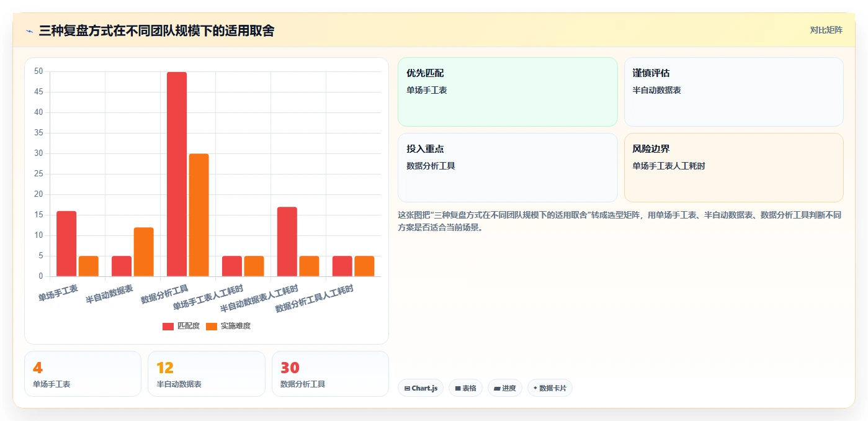The height and width of the screenshot is (421, 868).
Task: Select the red 半自动数据表 bar at 5
Action: (x=122, y=266)
